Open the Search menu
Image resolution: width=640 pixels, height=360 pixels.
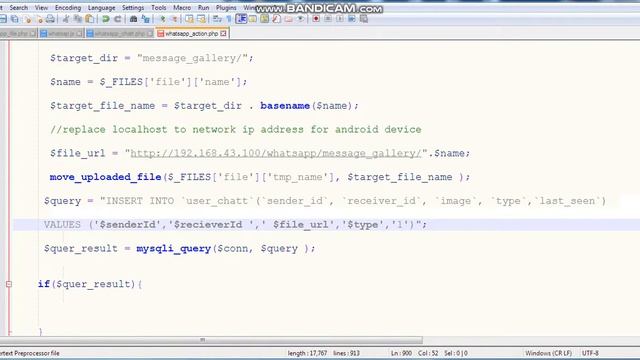(19, 8)
